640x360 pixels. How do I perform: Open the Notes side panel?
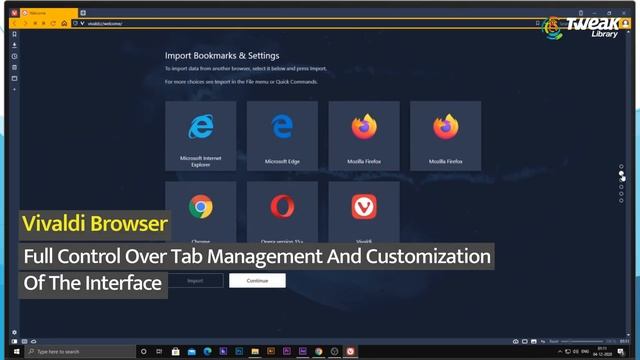[14, 67]
